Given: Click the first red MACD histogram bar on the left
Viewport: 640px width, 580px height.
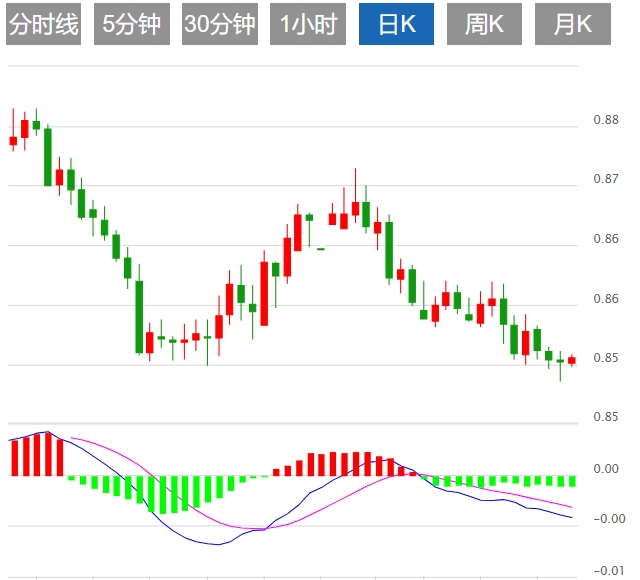Looking at the screenshot, I should [14, 457].
